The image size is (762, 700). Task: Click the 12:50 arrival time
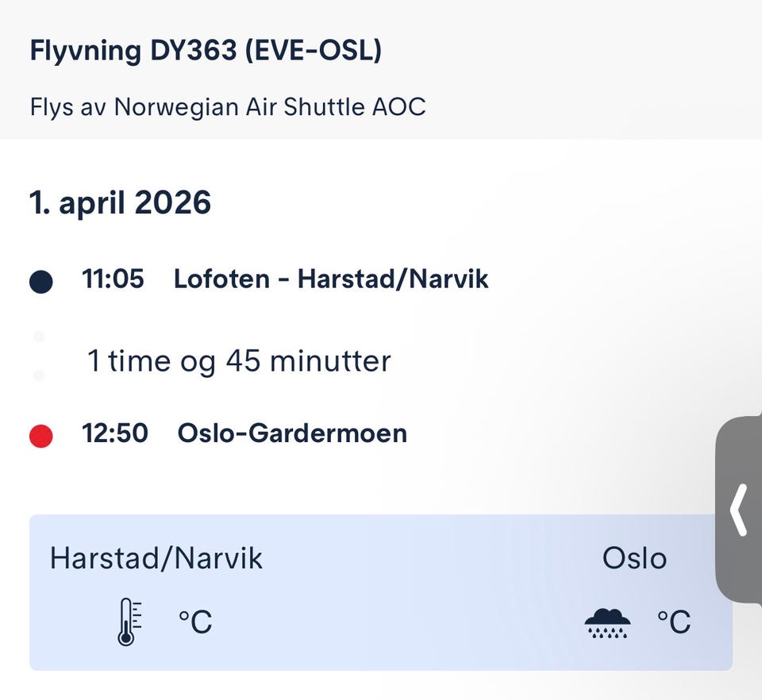tap(114, 433)
